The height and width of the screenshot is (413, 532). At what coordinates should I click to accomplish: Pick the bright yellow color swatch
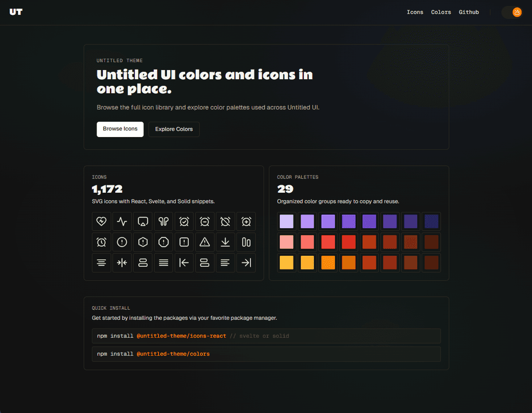(286, 263)
